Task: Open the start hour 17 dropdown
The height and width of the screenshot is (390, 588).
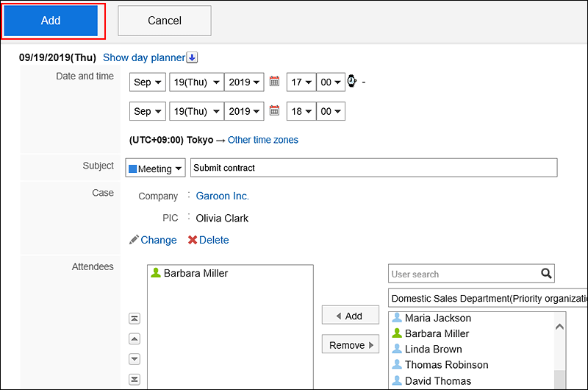Action: point(301,82)
